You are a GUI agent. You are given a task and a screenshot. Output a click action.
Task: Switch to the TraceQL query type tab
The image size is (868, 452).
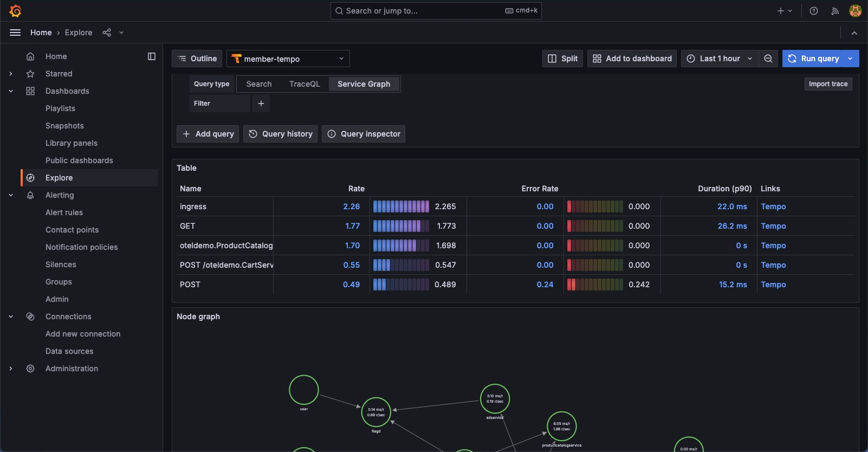tap(305, 84)
